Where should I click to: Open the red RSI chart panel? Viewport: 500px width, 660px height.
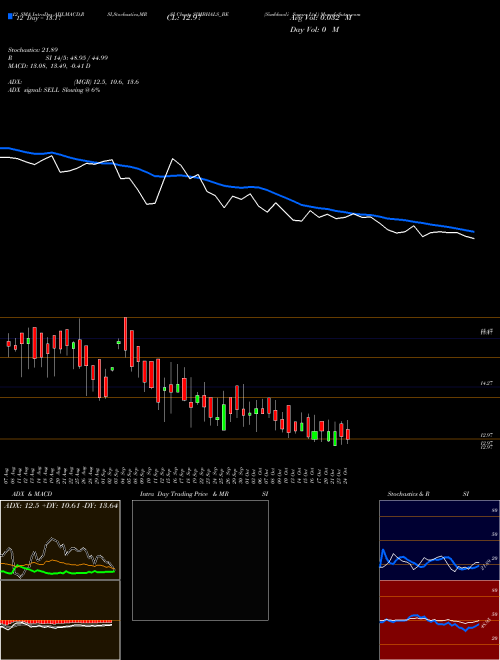(439, 620)
